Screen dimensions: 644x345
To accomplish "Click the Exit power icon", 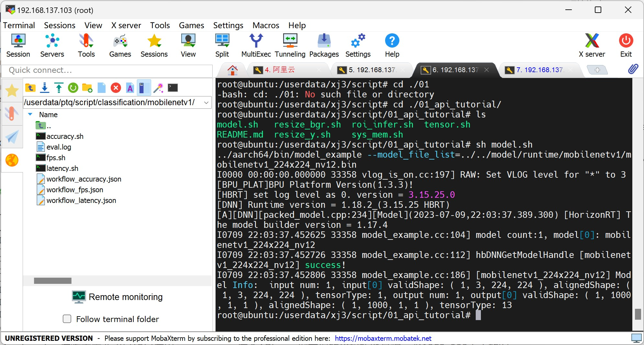I will 626,46.
